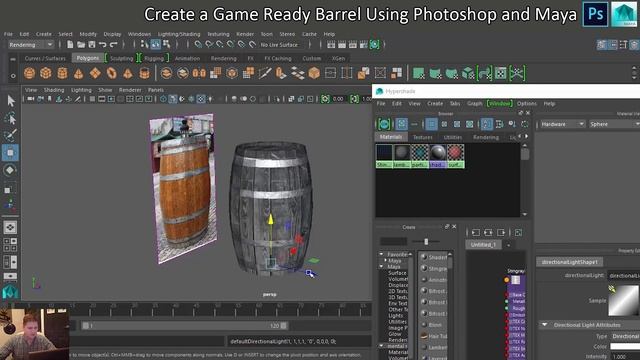The width and height of the screenshot is (640, 360).
Task: Select the polygon cone shelf icon
Action: click(78, 73)
